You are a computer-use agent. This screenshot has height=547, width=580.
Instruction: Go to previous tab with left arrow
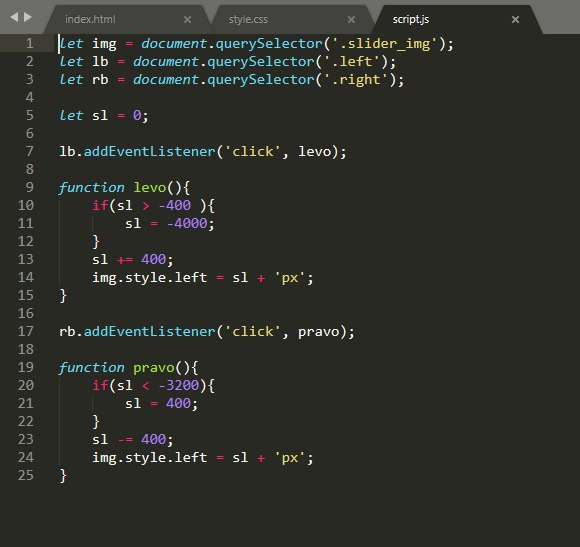[x=14, y=17]
